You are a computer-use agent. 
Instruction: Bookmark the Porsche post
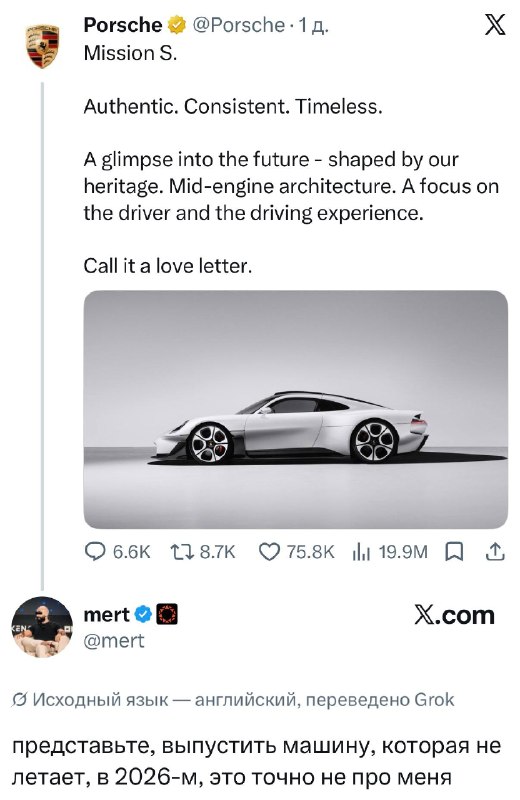click(454, 552)
